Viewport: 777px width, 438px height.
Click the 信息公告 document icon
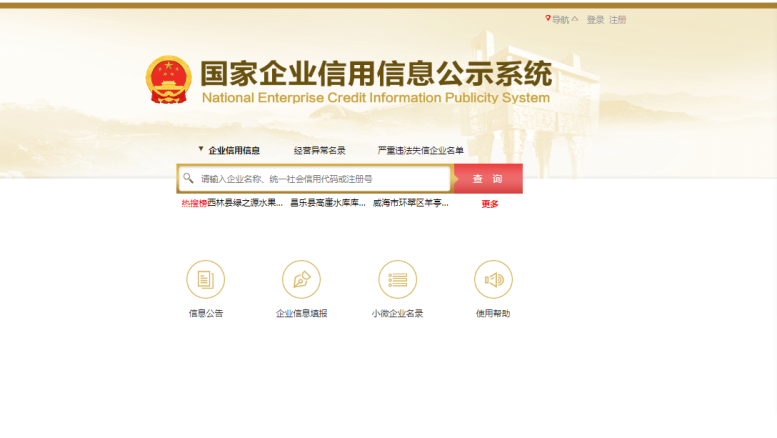(x=205, y=280)
